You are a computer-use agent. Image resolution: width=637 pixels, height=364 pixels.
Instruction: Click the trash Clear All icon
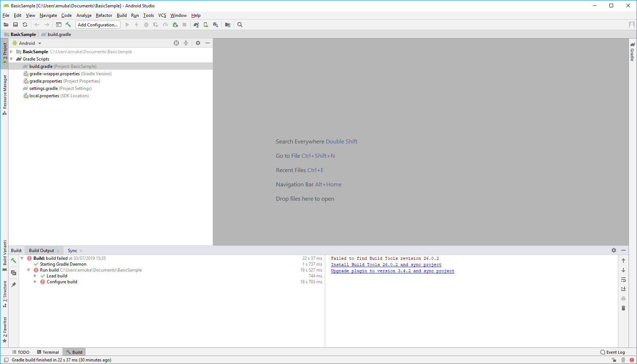(623, 308)
